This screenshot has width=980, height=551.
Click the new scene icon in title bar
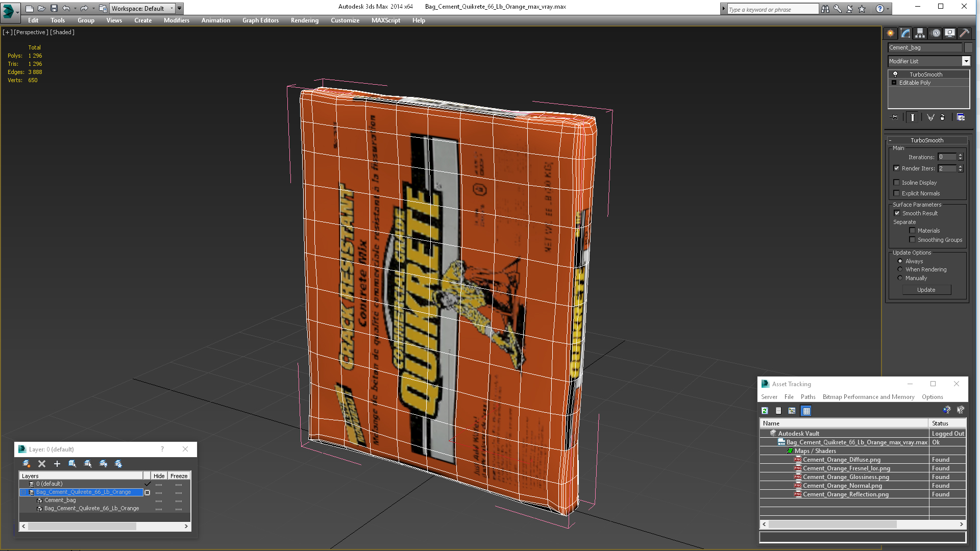(29, 8)
